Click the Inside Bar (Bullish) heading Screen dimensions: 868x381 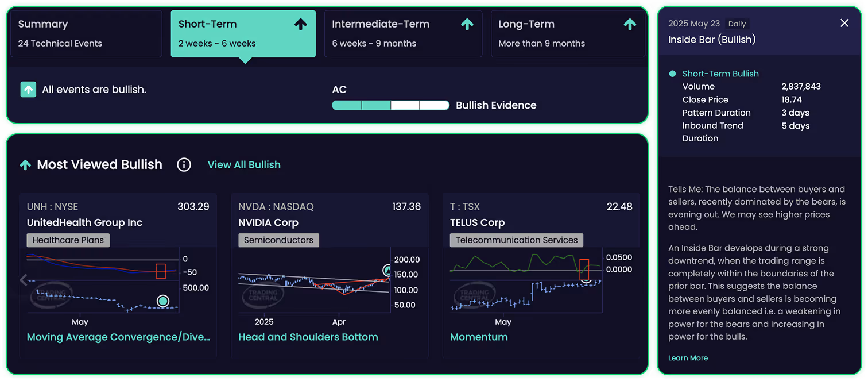(712, 40)
